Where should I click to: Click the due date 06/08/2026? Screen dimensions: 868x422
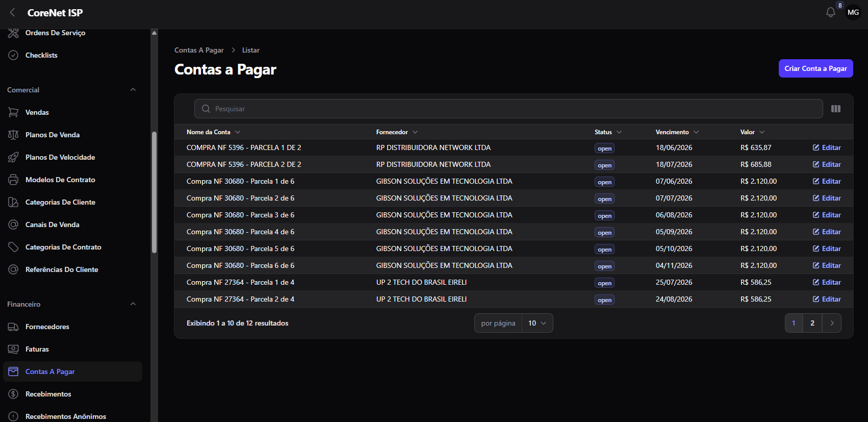(x=674, y=215)
